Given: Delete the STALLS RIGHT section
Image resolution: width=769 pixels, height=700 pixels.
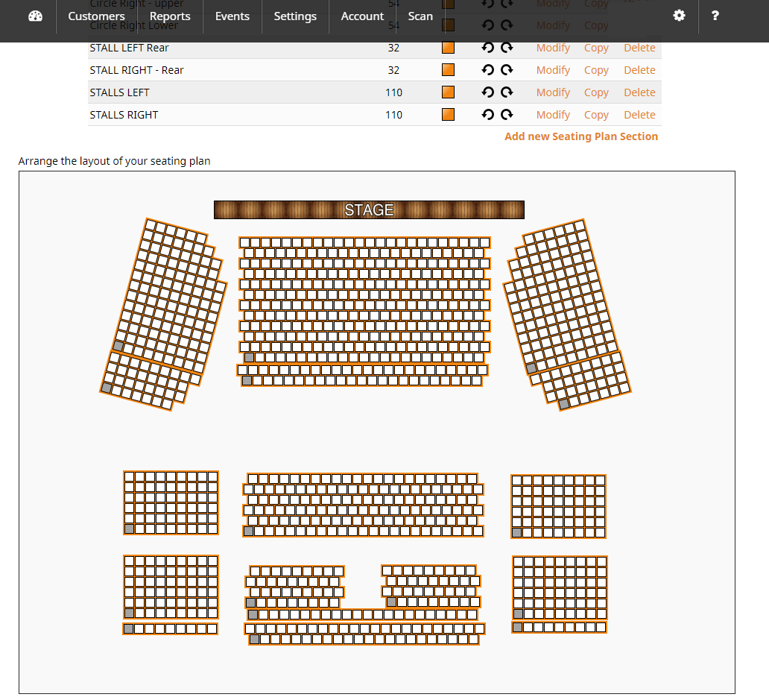Looking at the screenshot, I should click(x=639, y=115).
